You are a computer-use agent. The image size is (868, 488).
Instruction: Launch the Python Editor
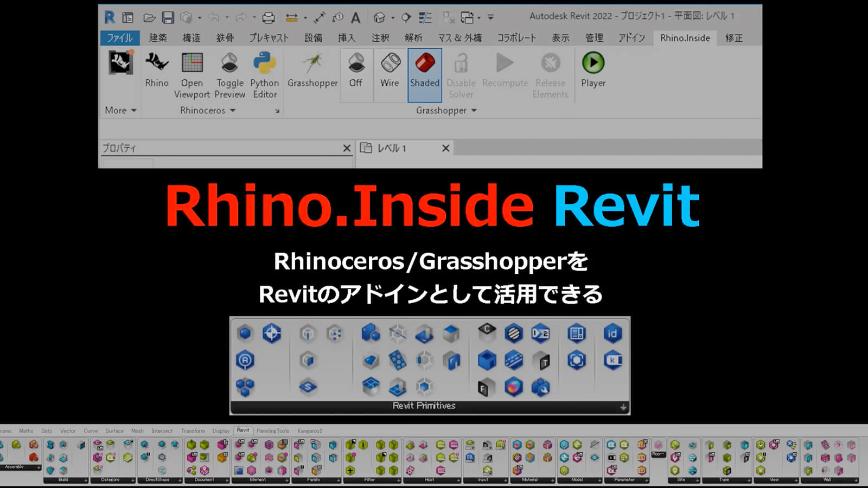(x=265, y=75)
